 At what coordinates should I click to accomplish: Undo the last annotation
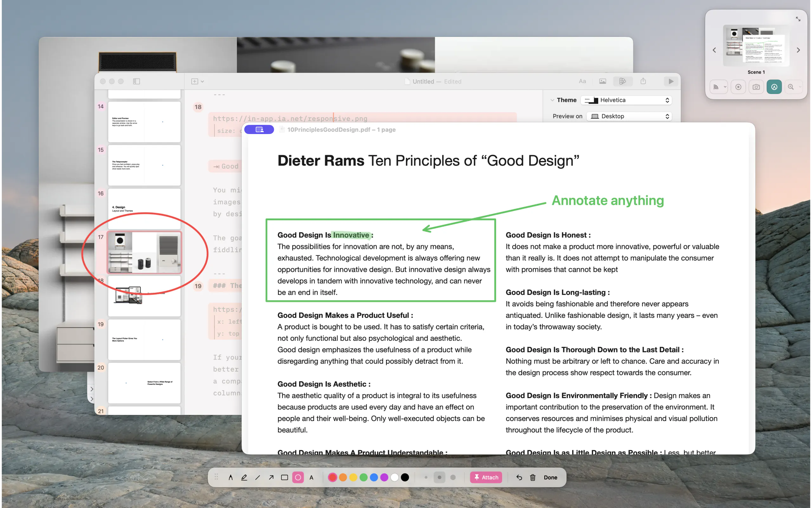coord(519,478)
